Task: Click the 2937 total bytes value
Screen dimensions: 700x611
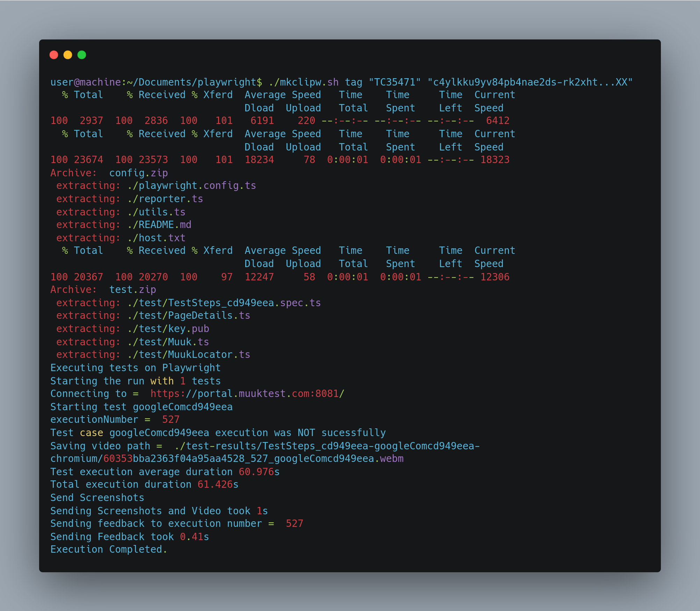Action: (x=92, y=120)
